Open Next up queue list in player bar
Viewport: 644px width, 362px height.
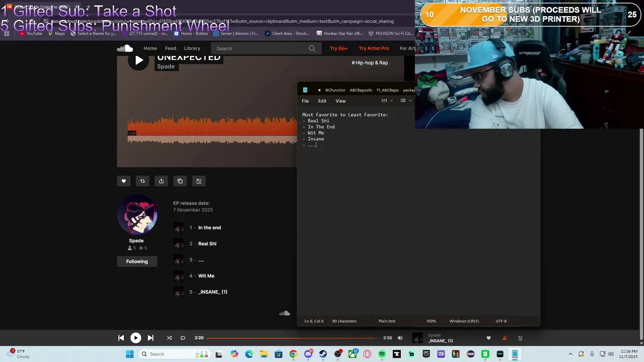coord(520,338)
